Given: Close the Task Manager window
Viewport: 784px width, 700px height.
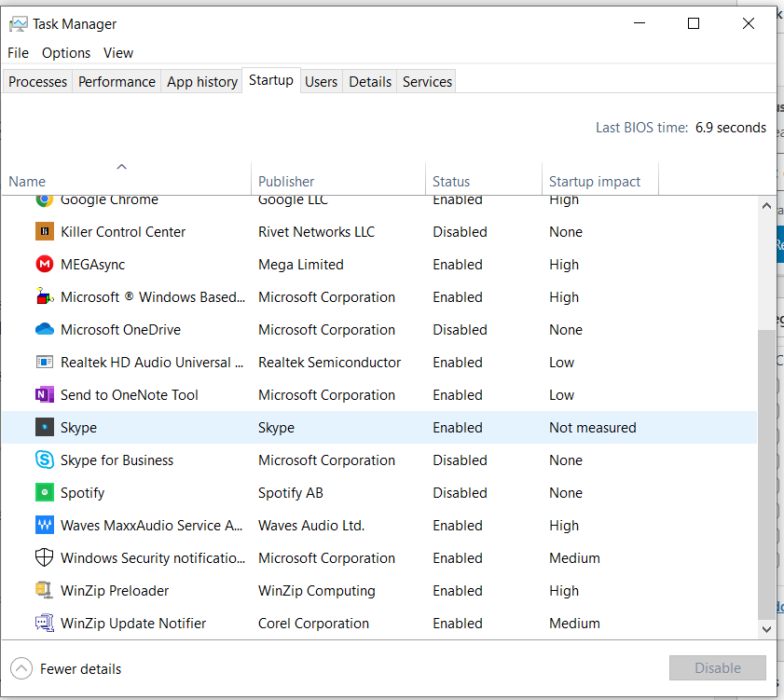Looking at the screenshot, I should 748,23.
